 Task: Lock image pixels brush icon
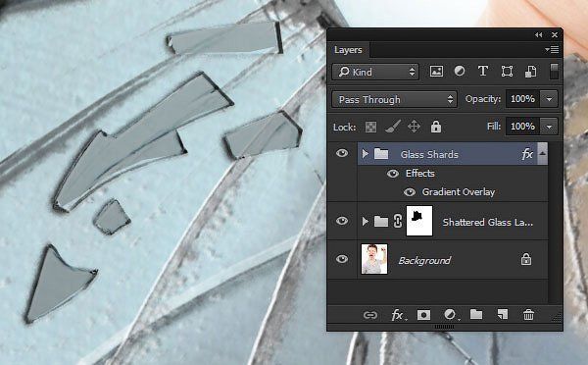(392, 127)
